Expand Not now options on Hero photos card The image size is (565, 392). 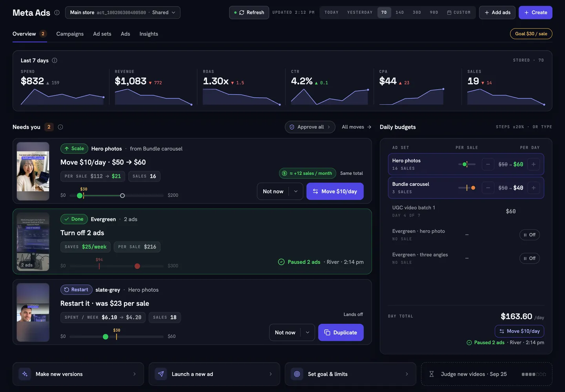296,191
